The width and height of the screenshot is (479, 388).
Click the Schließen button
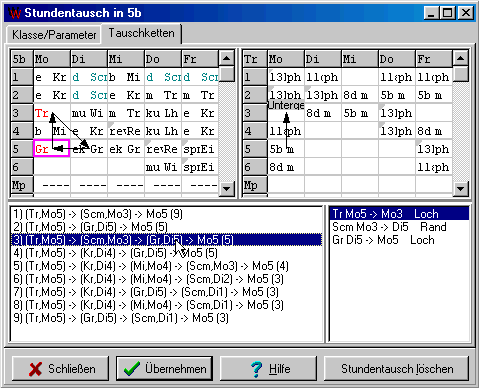click(x=61, y=369)
